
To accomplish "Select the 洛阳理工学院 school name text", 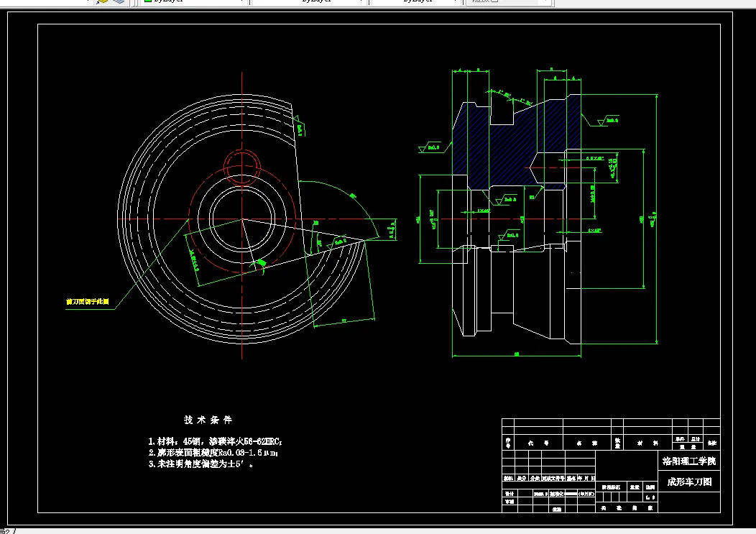I will click(688, 460).
